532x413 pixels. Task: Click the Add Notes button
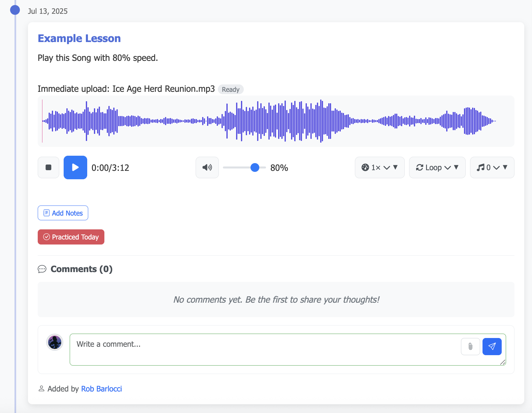pos(63,213)
